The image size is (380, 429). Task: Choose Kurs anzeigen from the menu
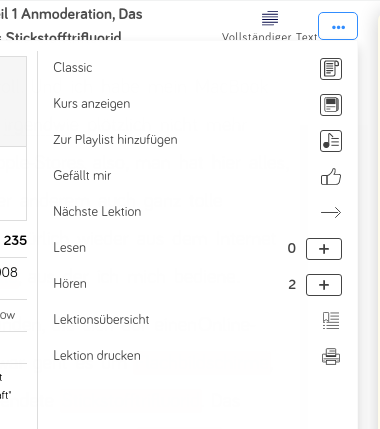(x=92, y=104)
